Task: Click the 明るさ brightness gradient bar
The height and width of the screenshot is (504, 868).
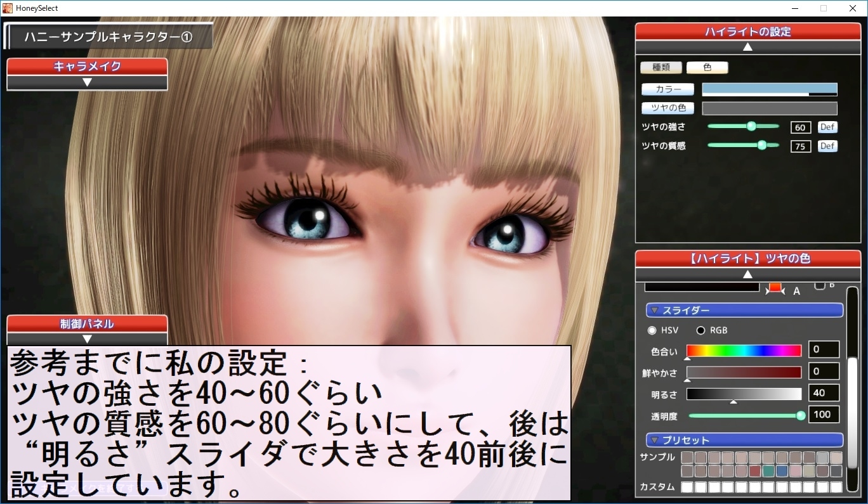Action: point(744,394)
